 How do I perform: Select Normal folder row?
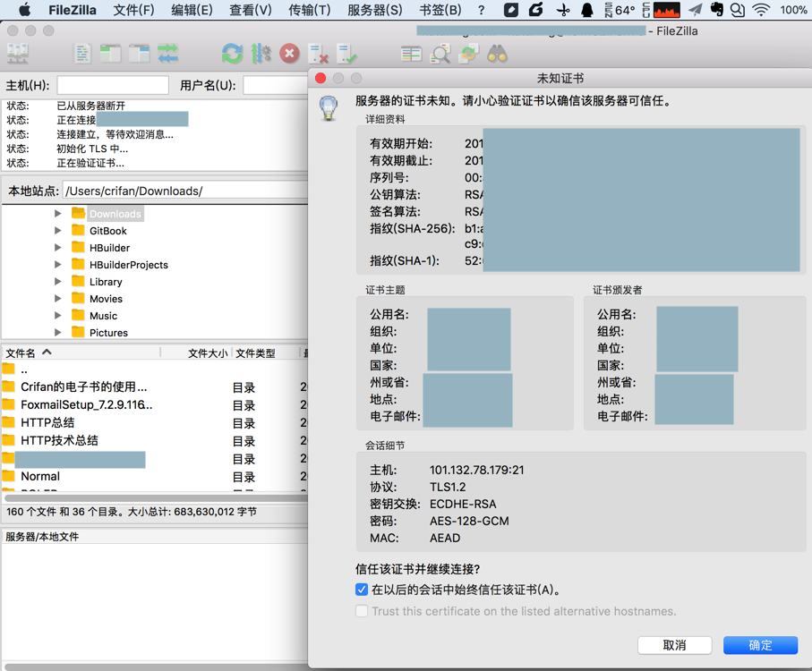coord(154,476)
